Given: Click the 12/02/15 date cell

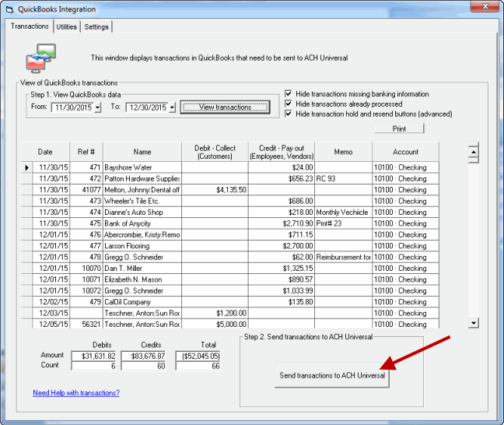Looking at the screenshot, I should click(x=51, y=302).
